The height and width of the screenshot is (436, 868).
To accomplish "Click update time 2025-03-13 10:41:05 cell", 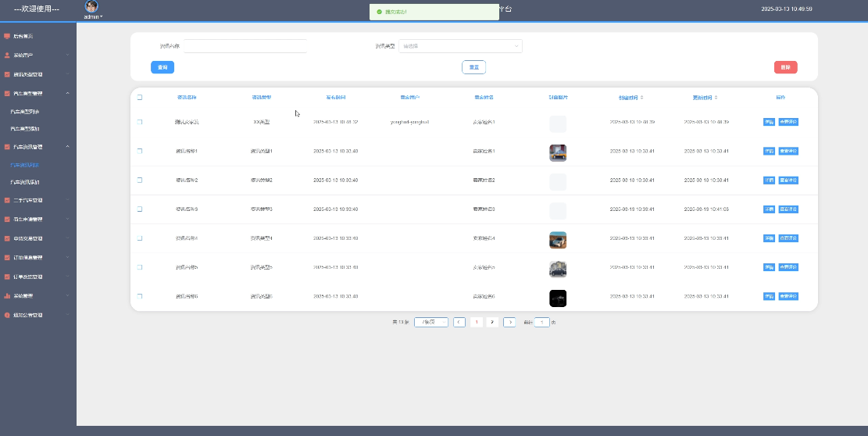I will (706, 209).
